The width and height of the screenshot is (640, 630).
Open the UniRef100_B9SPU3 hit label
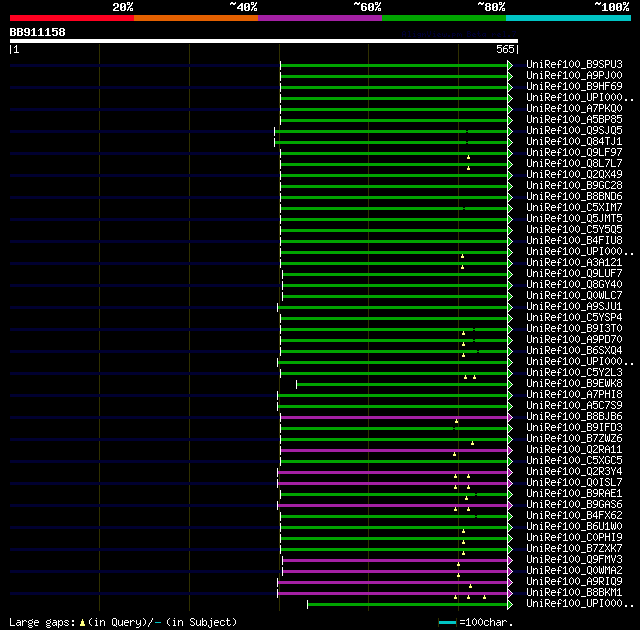[x=574, y=64]
